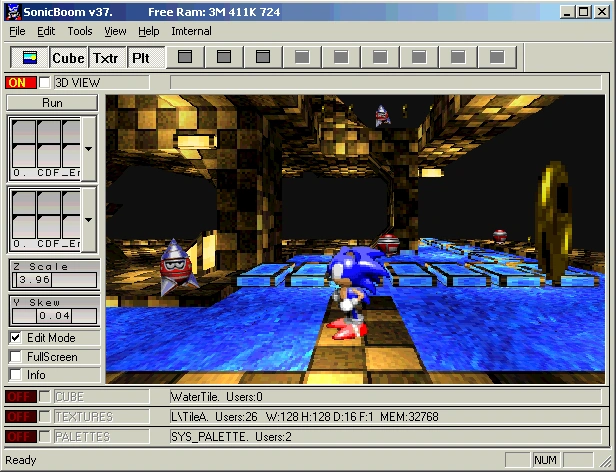The height and width of the screenshot is (472, 616).
Task: Select the Plt palette toolbar button
Action: pyautogui.click(x=146, y=58)
